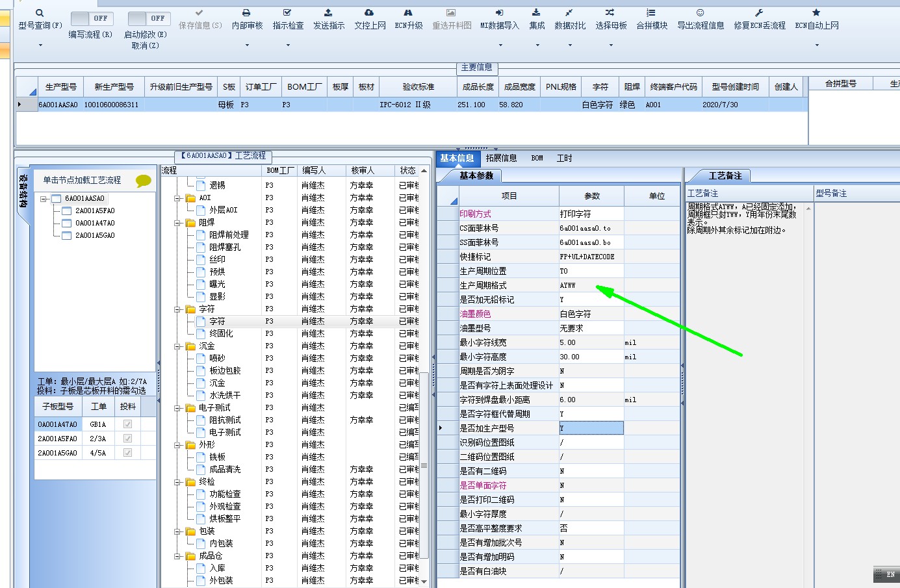Click the 数据对比 compare icon
Screen dimensions: 900x588
[569, 12]
